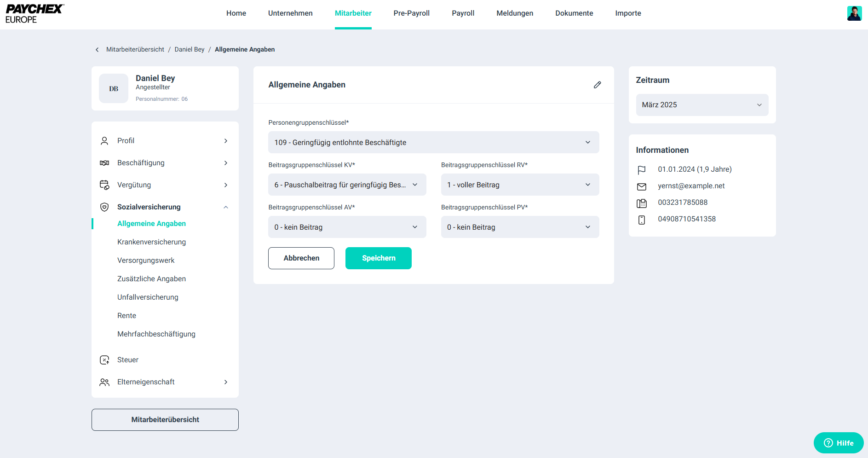
Task: Switch to the Payroll tab
Action: point(463,13)
